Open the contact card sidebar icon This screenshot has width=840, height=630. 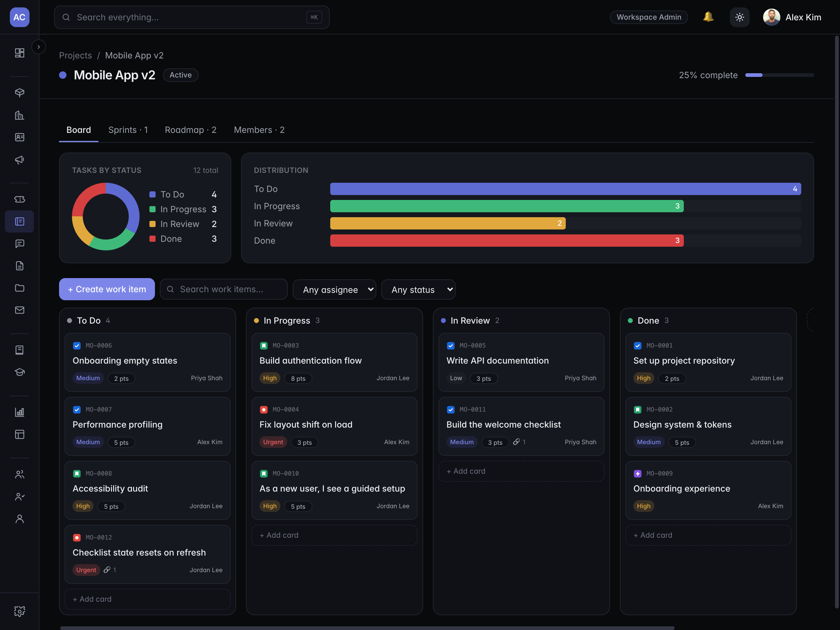click(x=19, y=137)
